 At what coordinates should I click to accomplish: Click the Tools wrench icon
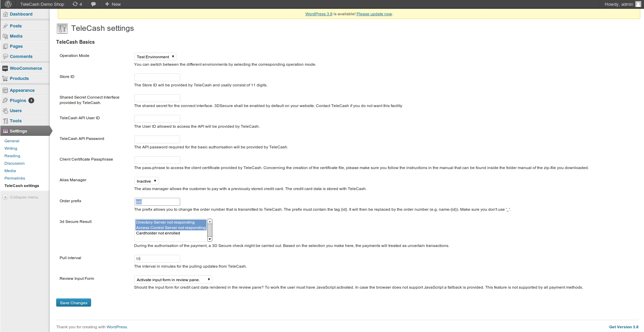tap(5, 121)
